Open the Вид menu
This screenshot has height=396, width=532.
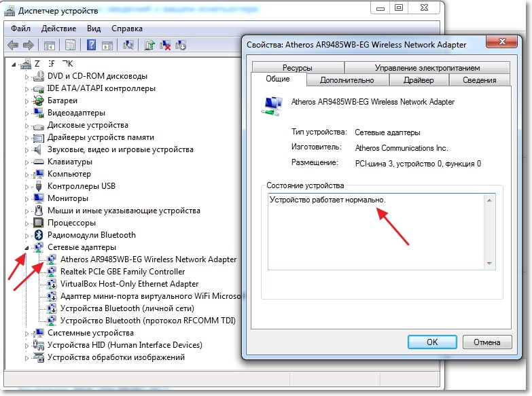94,29
